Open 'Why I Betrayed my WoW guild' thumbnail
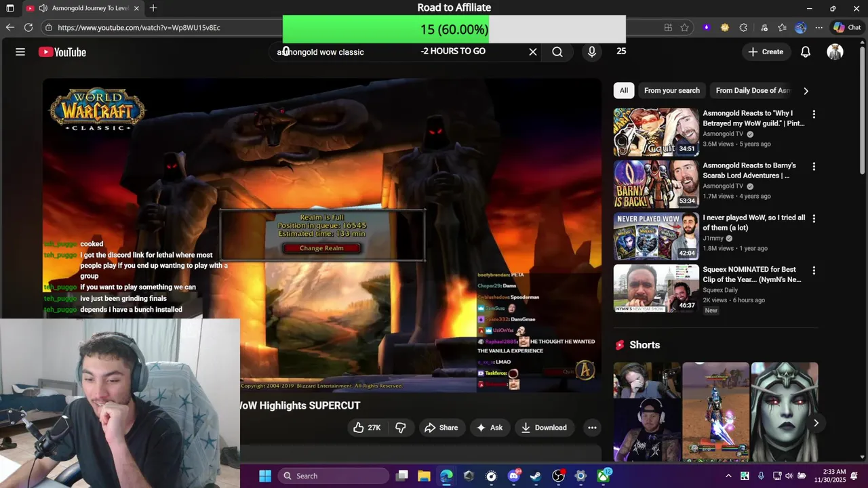This screenshot has height=488, width=868. pos(656,132)
